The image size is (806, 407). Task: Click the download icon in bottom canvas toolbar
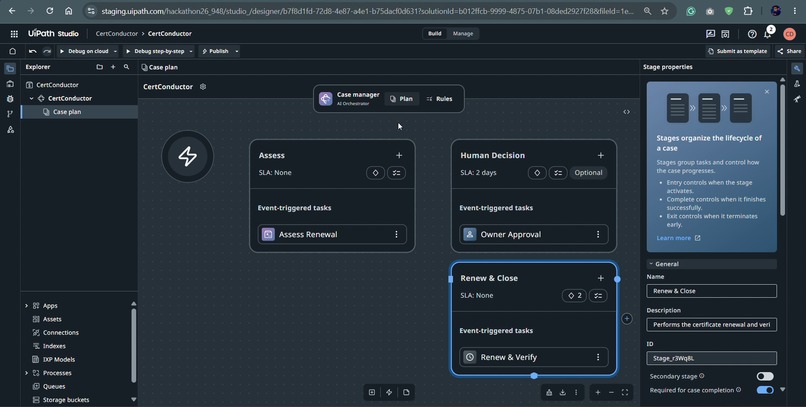(563, 393)
